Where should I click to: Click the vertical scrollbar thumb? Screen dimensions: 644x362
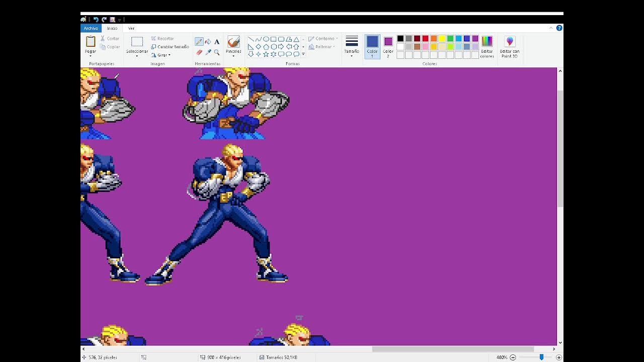560,149
